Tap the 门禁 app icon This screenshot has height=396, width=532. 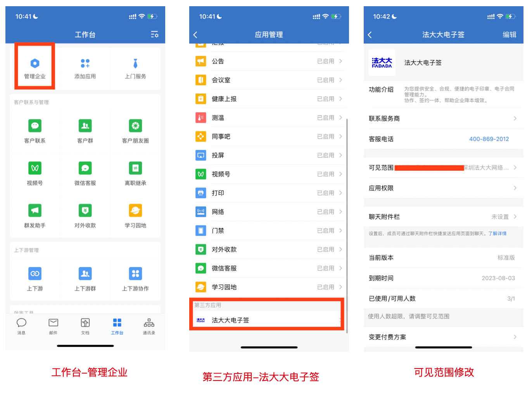pos(201,231)
